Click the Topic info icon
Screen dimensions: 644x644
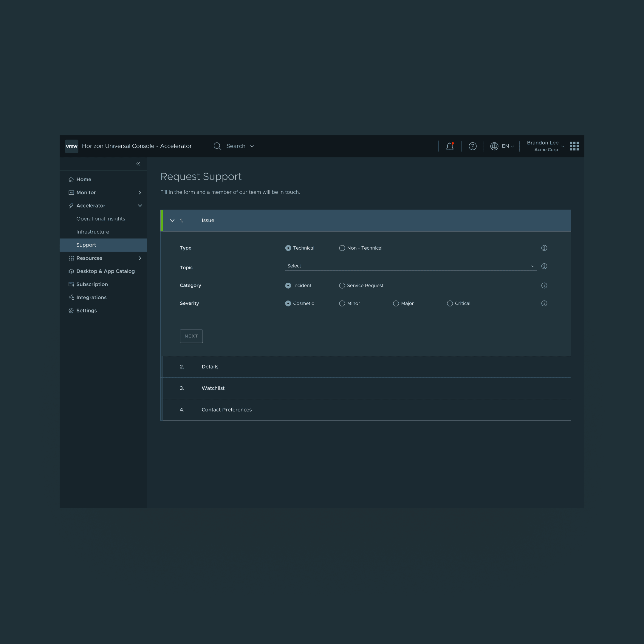click(544, 266)
